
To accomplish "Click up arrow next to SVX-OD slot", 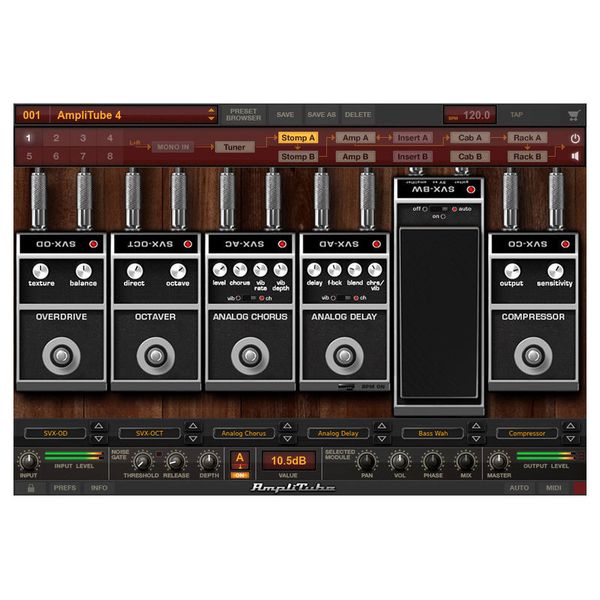I will pos(98,426).
